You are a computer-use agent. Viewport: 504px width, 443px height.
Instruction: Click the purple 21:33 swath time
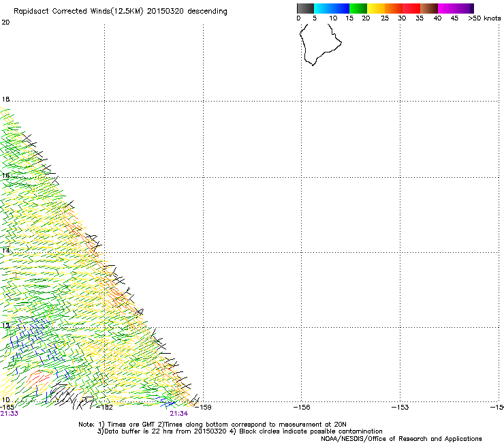point(10,414)
